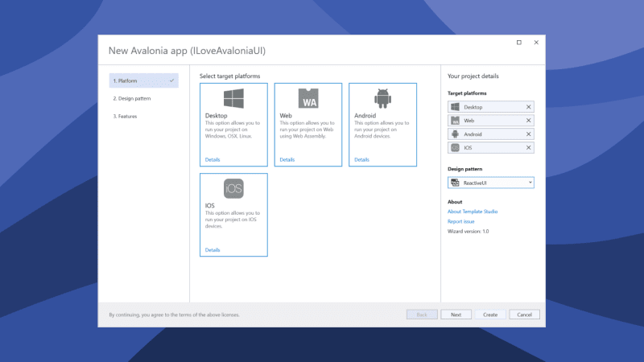Image resolution: width=644 pixels, height=362 pixels.
Task: Click the ReactiveUI icon in design pattern box
Action: (x=455, y=183)
